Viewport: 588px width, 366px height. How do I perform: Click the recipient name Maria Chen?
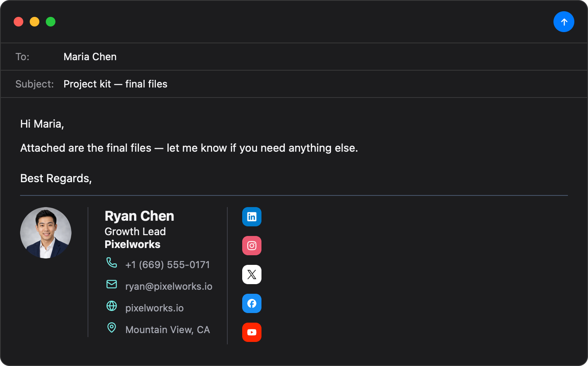(90, 57)
